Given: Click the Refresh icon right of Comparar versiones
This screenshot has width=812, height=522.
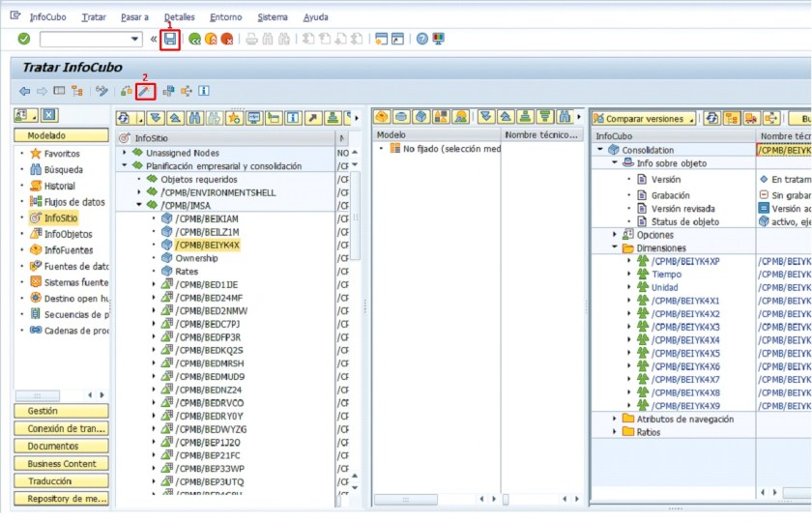Looking at the screenshot, I should click(712, 119).
